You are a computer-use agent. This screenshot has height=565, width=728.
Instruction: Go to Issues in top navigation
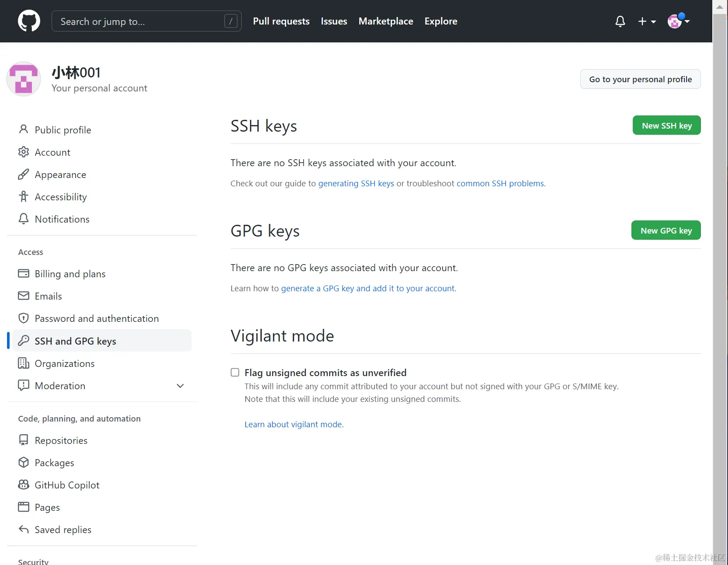pyautogui.click(x=334, y=21)
